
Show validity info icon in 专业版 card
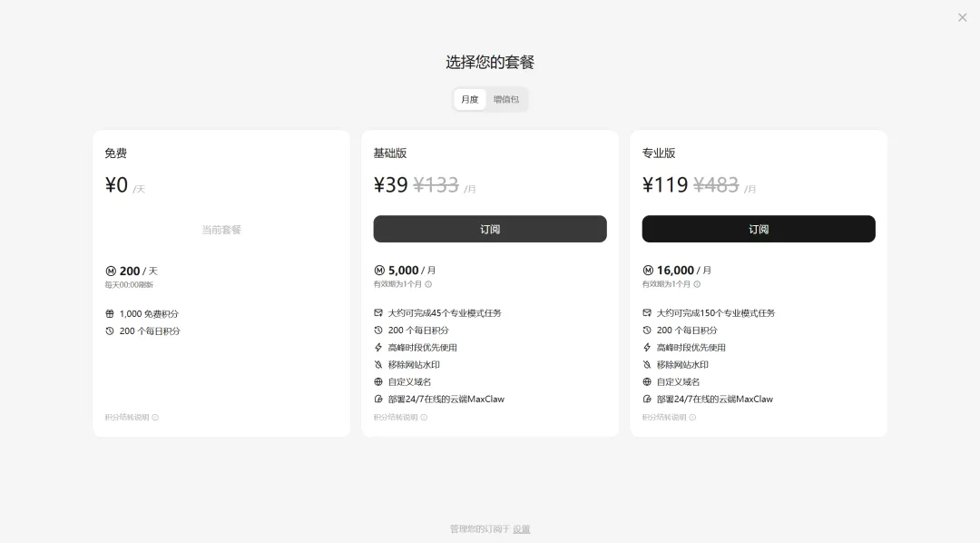697,284
